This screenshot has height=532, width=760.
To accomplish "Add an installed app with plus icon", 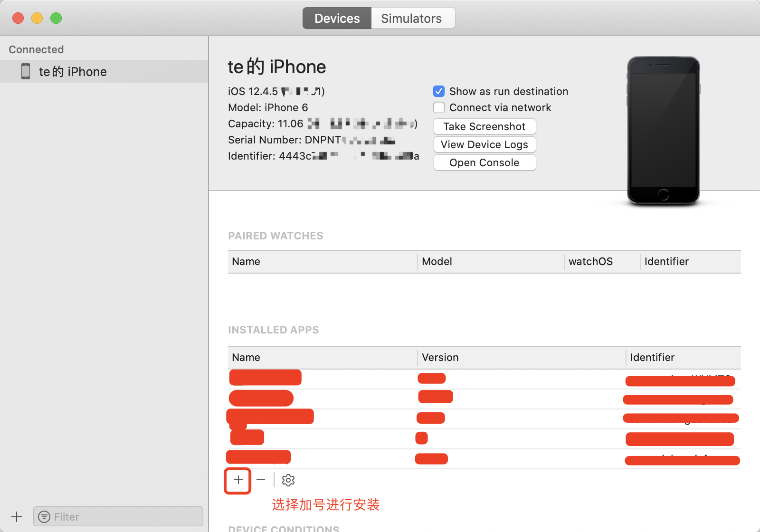I will coord(238,480).
